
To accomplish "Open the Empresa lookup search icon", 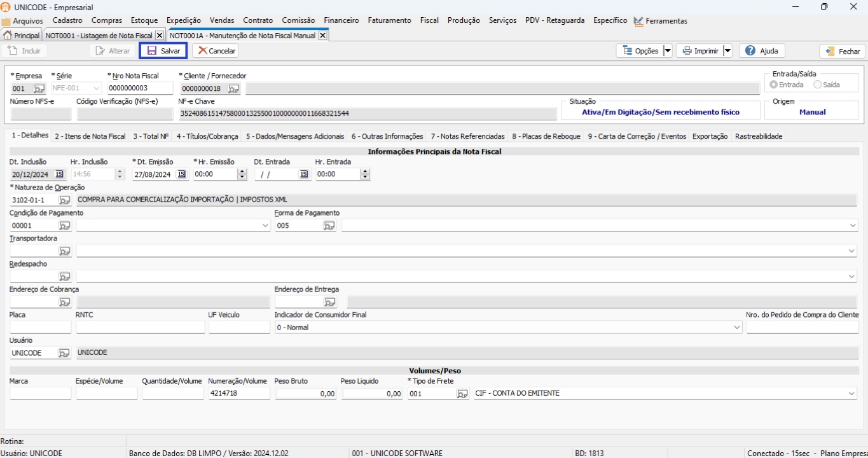I will tap(39, 88).
